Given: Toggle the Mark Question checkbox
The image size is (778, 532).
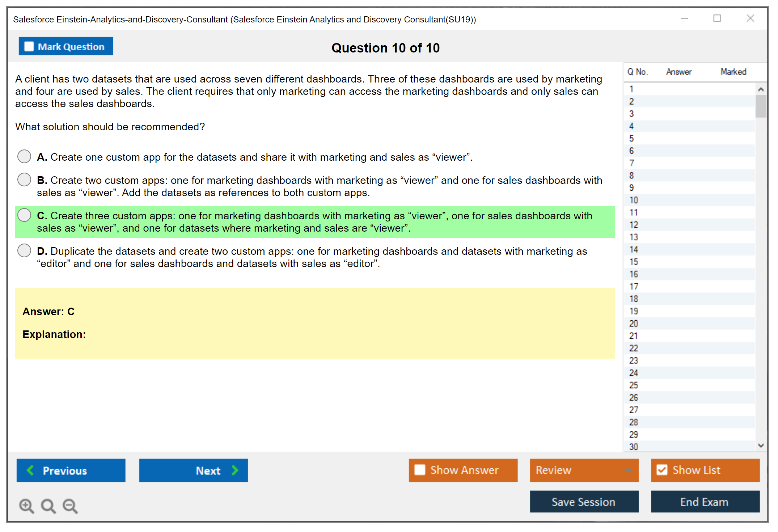Looking at the screenshot, I should pyautogui.click(x=29, y=46).
